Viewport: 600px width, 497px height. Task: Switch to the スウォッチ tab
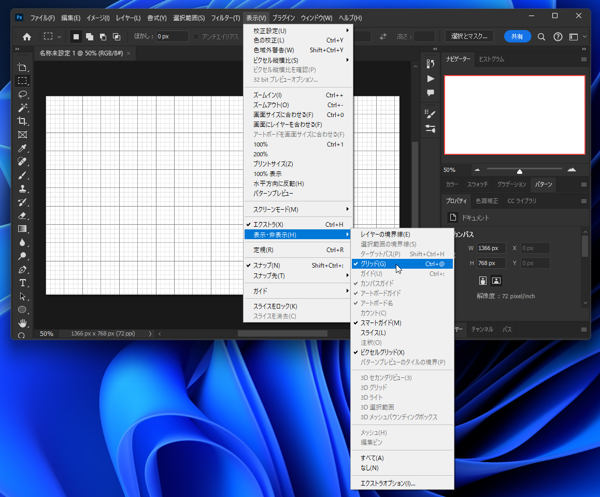[477, 184]
